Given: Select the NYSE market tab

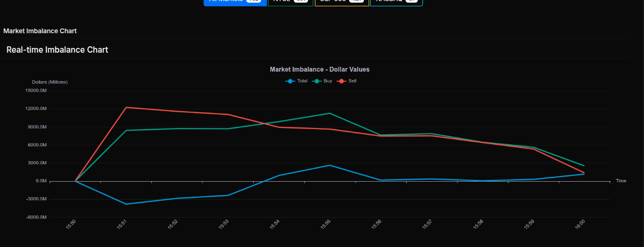Looking at the screenshot, I should coord(291,2).
